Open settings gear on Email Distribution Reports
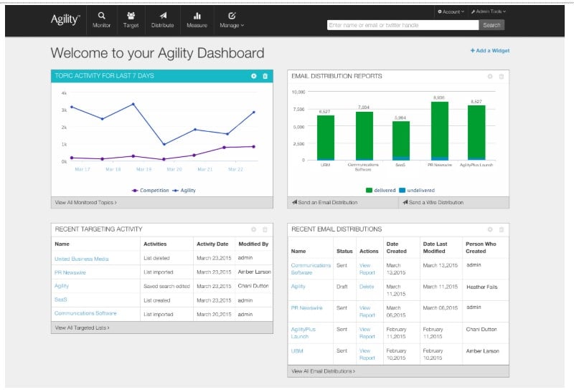This screenshot has width=574, height=392. pyautogui.click(x=490, y=76)
